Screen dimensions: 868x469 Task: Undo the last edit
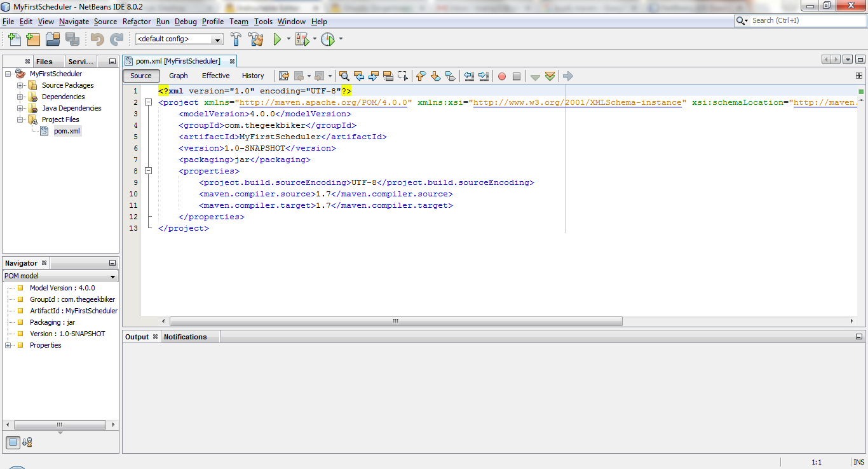click(x=96, y=39)
